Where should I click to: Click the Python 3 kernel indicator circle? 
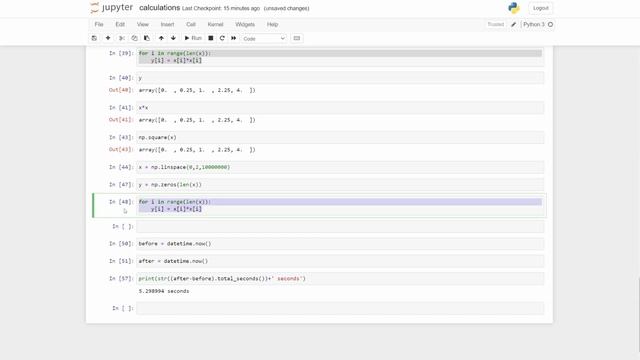[x=550, y=24]
